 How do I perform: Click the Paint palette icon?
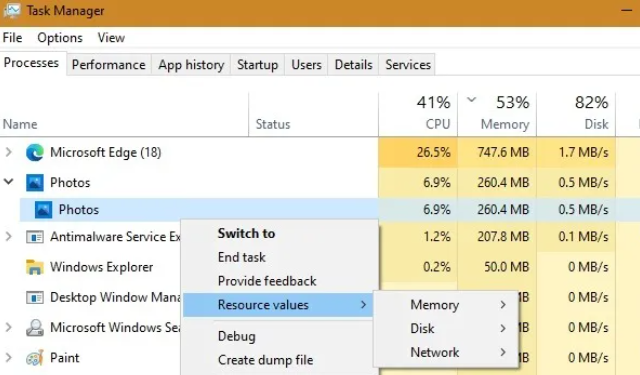pos(35,358)
